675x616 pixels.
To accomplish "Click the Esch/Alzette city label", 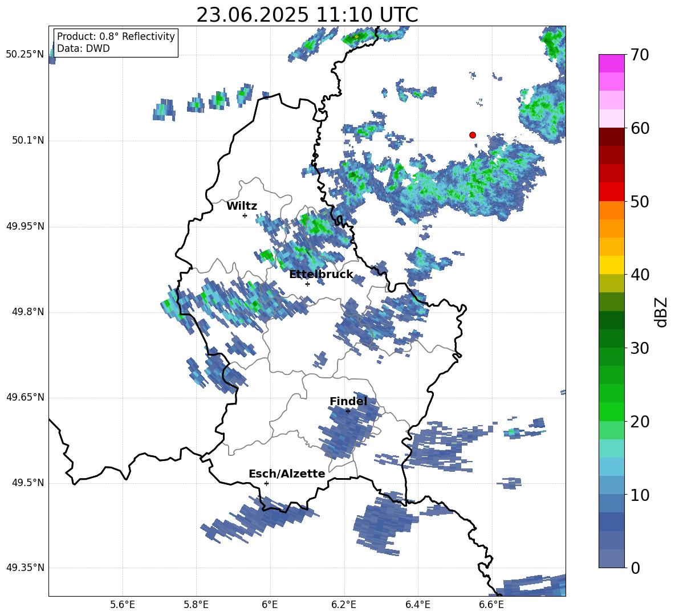I will [x=287, y=474].
